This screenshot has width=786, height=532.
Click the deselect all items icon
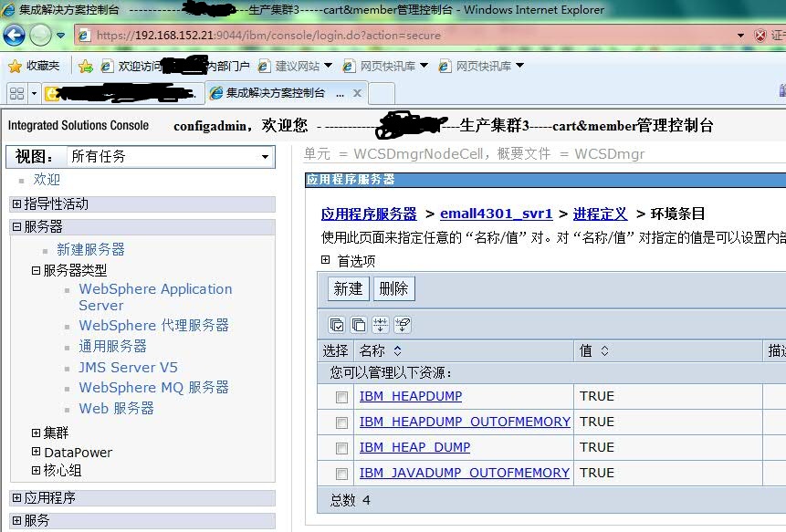point(359,325)
